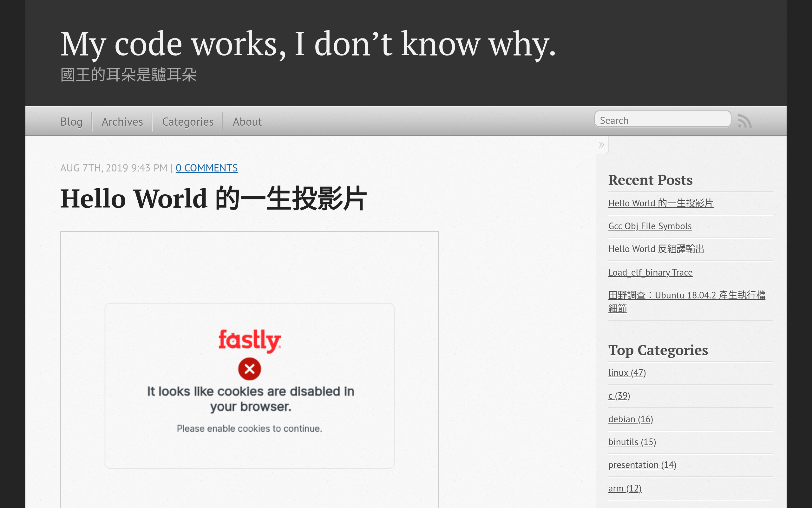Open the 'binutils (15)' category
812x508 pixels.
click(632, 442)
